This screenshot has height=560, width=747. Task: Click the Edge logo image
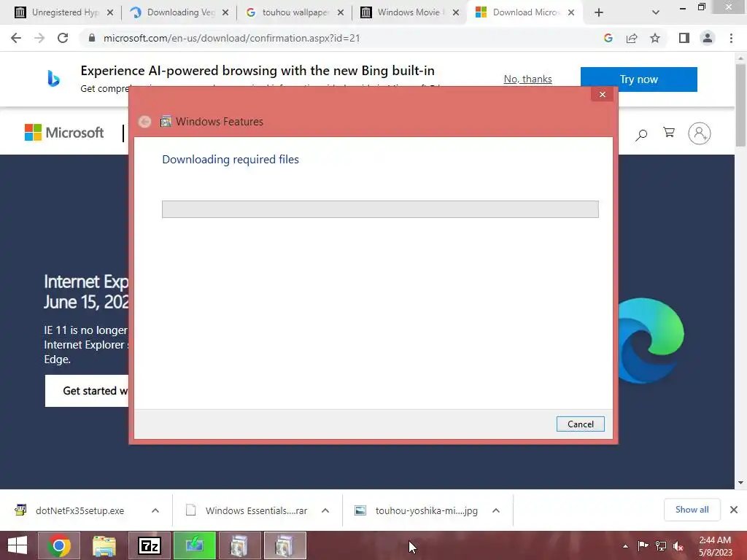[651, 340]
